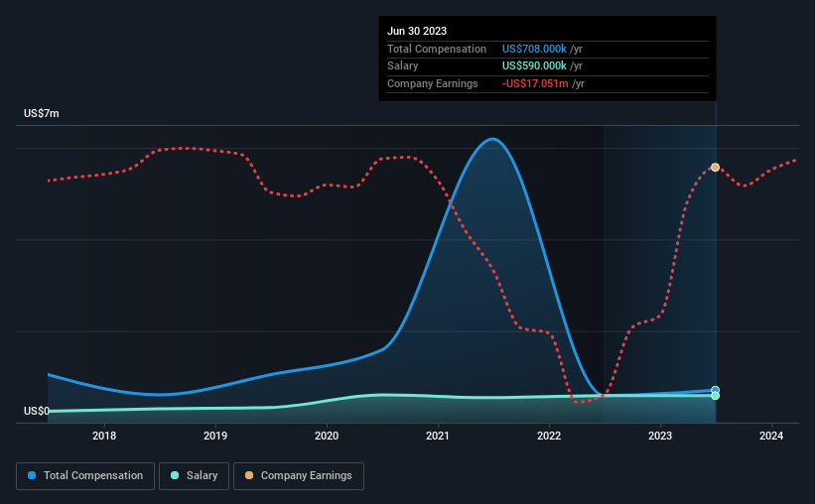
Task: Click the teal Salary data point
Action: point(715,396)
